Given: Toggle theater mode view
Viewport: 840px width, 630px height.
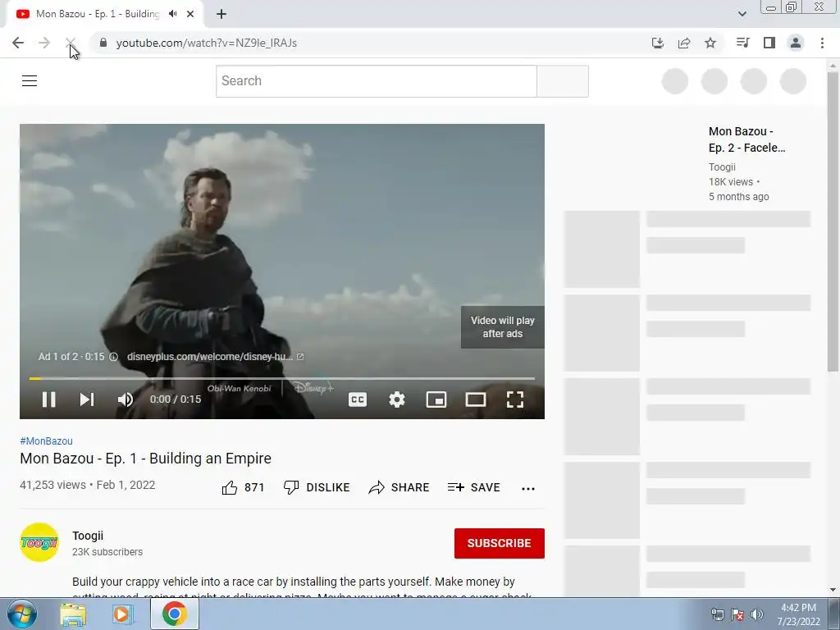Looking at the screenshot, I should coord(475,399).
